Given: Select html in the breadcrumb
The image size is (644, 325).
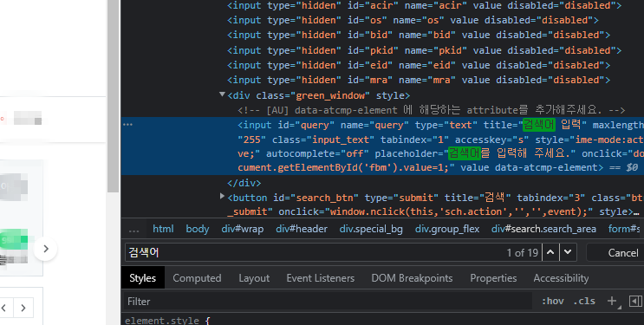Looking at the screenshot, I should [x=163, y=229].
